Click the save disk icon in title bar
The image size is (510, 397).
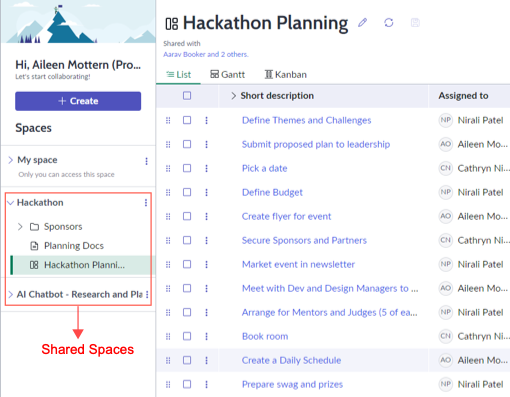coord(415,23)
